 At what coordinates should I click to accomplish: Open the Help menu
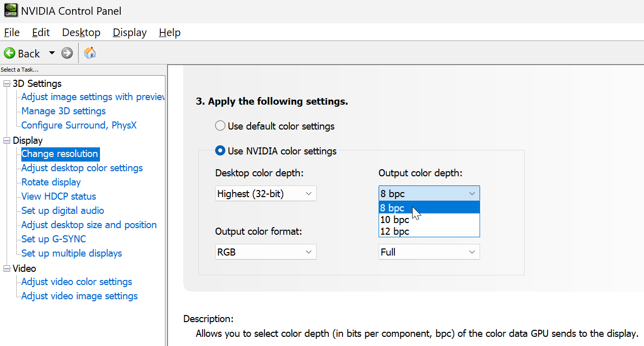click(170, 33)
